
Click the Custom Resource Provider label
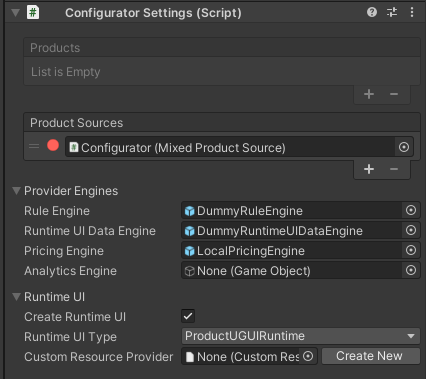[99, 357]
